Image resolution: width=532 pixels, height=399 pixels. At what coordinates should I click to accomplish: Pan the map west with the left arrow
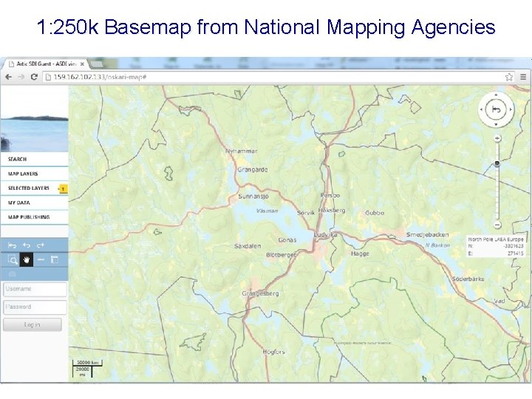pyautogui.click(x=481, y=109)
